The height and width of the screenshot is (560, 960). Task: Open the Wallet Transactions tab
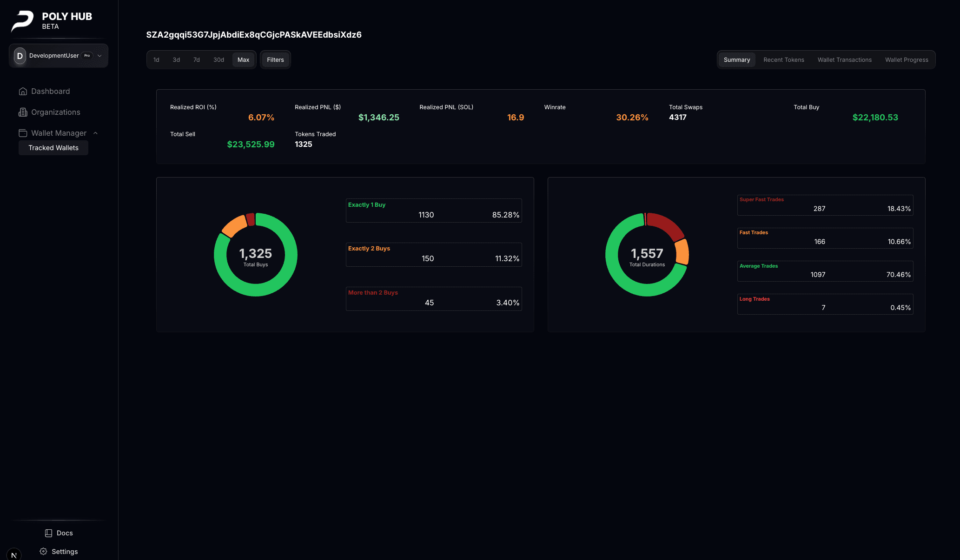[x=845, y=59]
